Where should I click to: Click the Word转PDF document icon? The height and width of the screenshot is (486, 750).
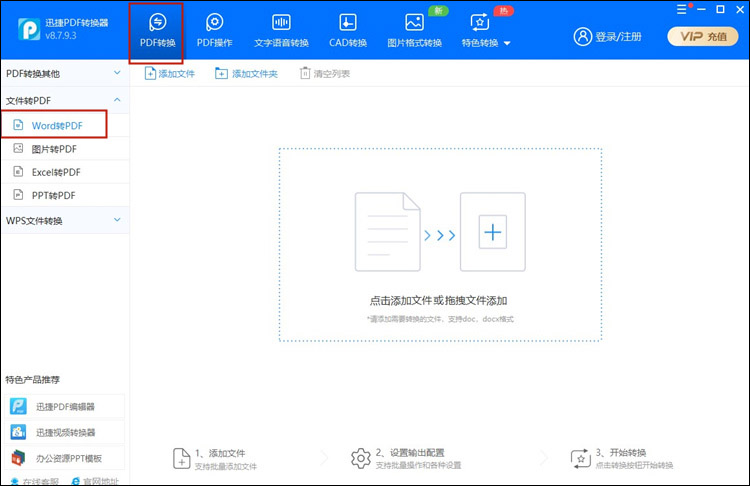pyautogui.click(x=18, y=125)
